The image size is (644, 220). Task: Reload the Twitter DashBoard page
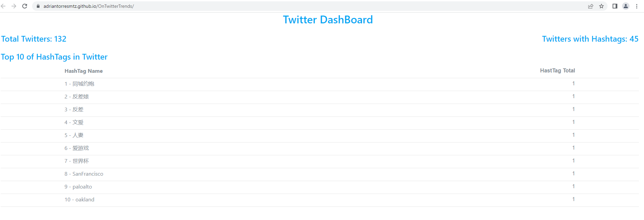[x=24, y=6]
